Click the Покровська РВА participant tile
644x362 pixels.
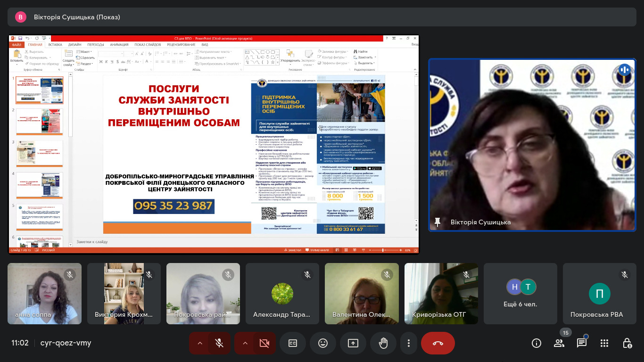click(x=599, y=293)
